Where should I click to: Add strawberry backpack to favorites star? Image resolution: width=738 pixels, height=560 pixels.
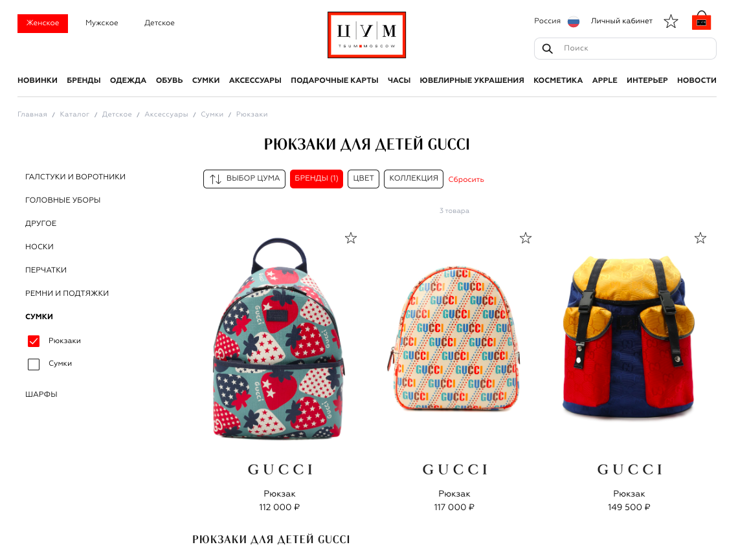click(x=351, y=238)
